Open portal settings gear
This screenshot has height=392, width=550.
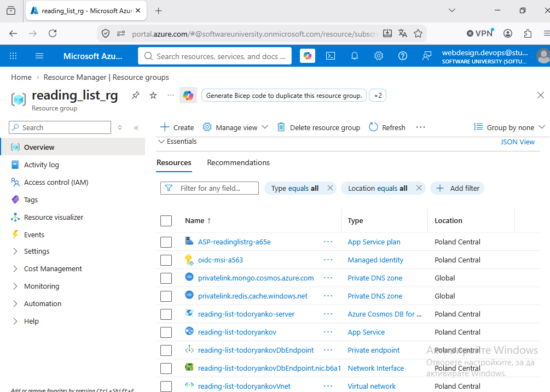379,56
